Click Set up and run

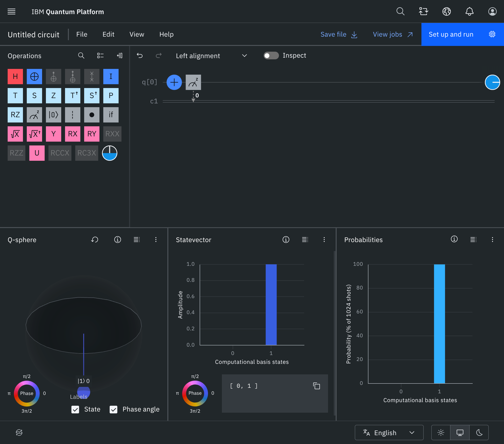point(451,34)
